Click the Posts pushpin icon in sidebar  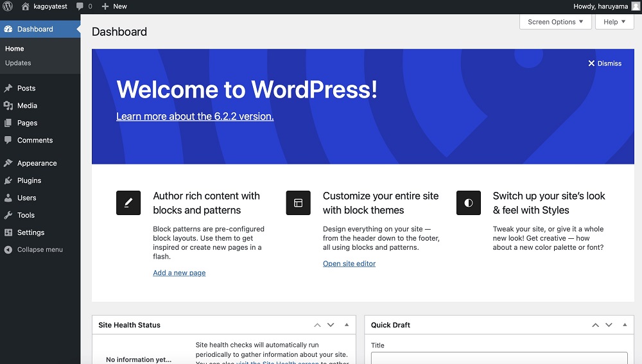[x=8, y=89]
